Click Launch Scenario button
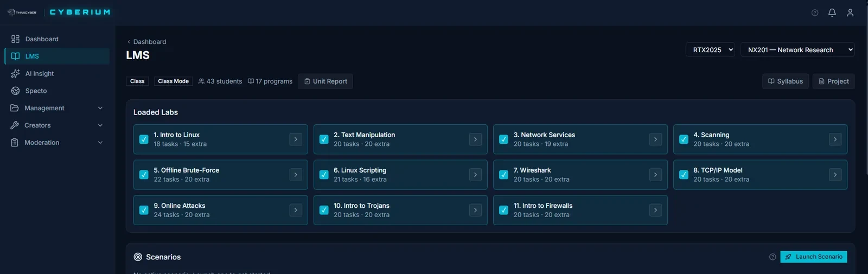 [814, 257]
